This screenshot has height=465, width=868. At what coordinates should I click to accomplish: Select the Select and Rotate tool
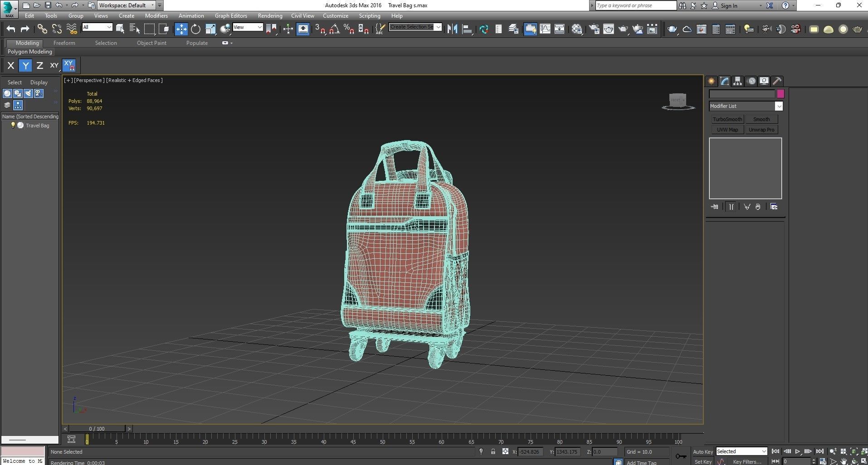tap(195, 29)
